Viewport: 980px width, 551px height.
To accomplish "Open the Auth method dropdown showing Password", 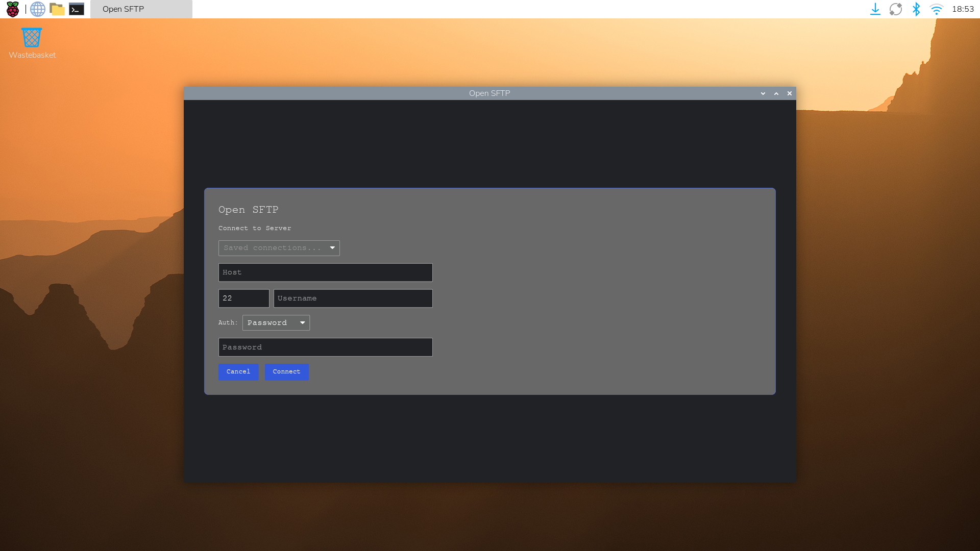I will 276,322.
